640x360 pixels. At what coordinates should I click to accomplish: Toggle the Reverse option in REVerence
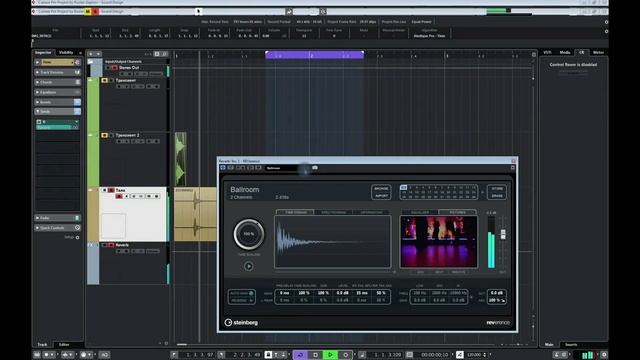(241, 300)
